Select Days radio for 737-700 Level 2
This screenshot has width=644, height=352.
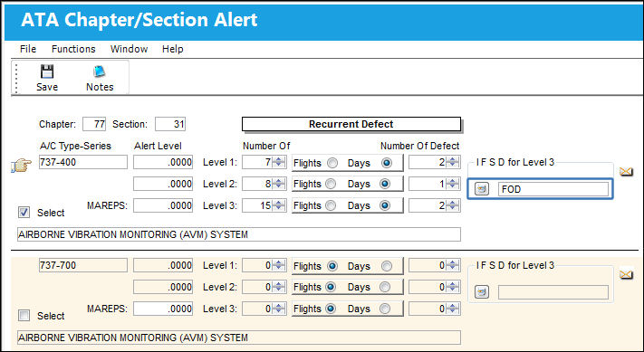tap(385, 287)
